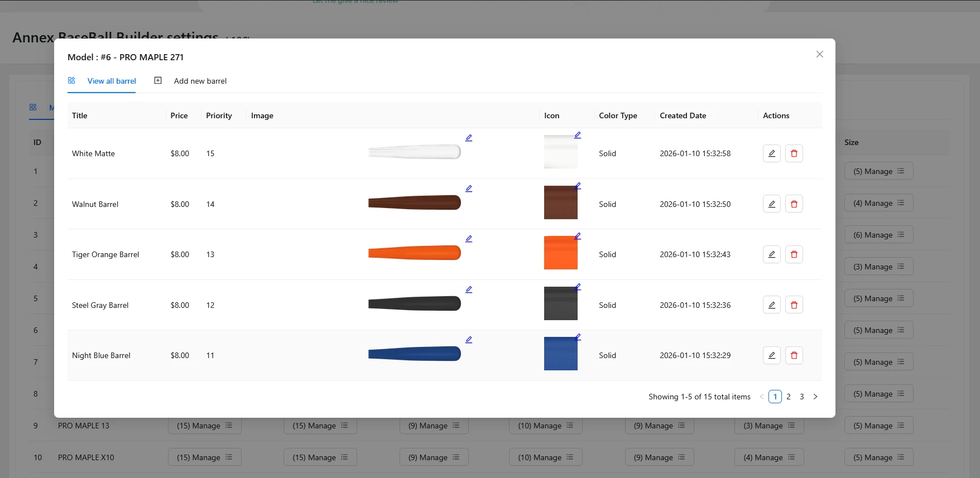Change the Night Blue Barrel image

[469, 340]
